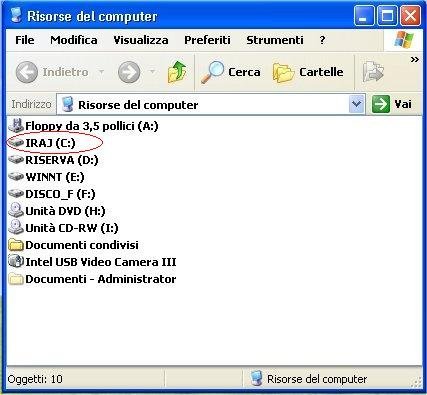The height and width of the screenshot is (395, 427).
Task: Select the floppy drive icon
Action: (16, 125)
